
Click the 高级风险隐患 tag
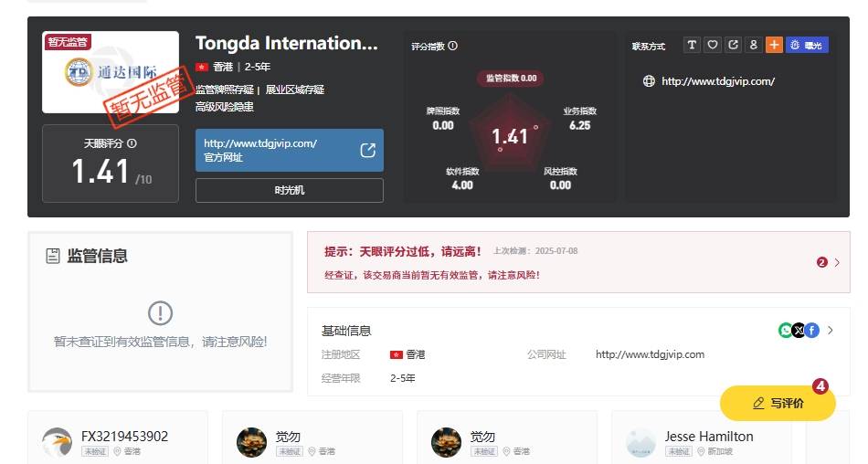click(x=224, y=107)
